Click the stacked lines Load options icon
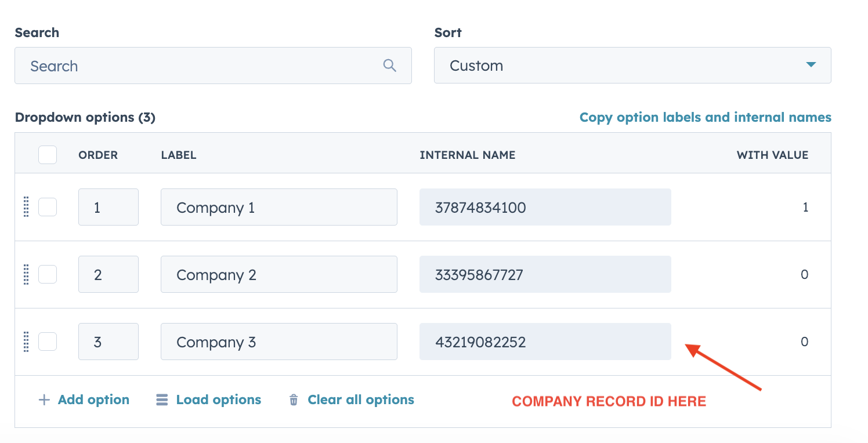Image resolution: width=868 pixels, height=443 pixels. point(162,400)
